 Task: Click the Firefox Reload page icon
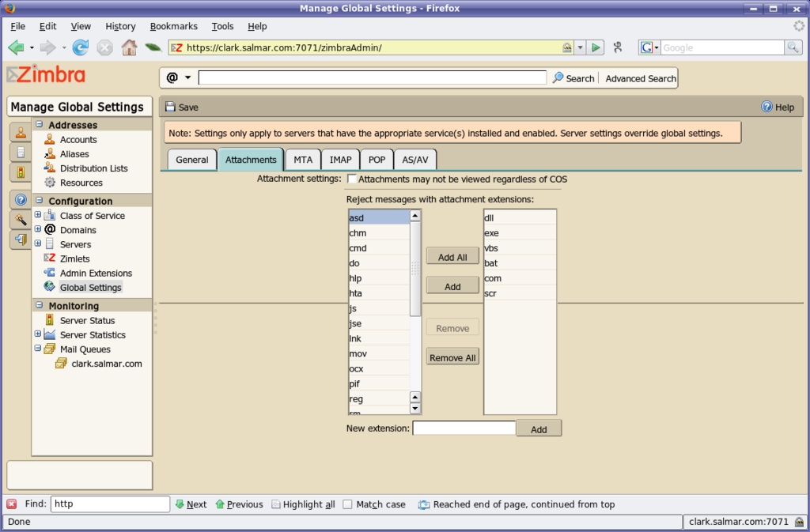(80, 48)
